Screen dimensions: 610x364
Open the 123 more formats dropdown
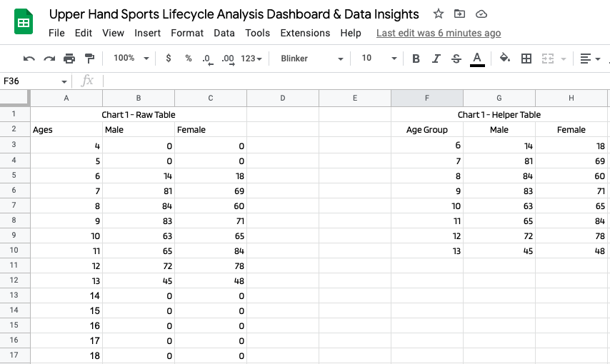coord(251,59)
